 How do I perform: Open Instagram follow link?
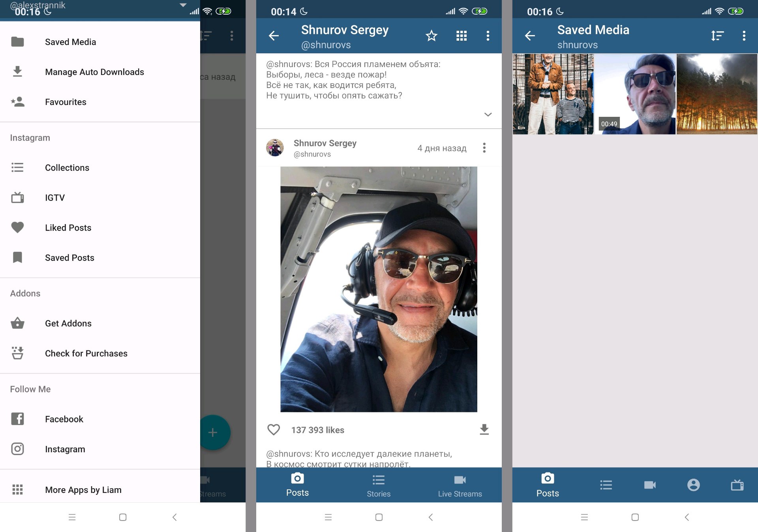coord(100,449)
